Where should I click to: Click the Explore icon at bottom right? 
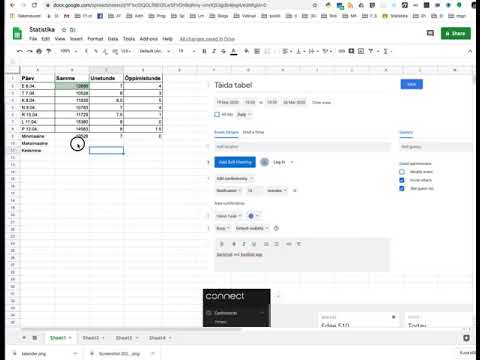[467, 338]
